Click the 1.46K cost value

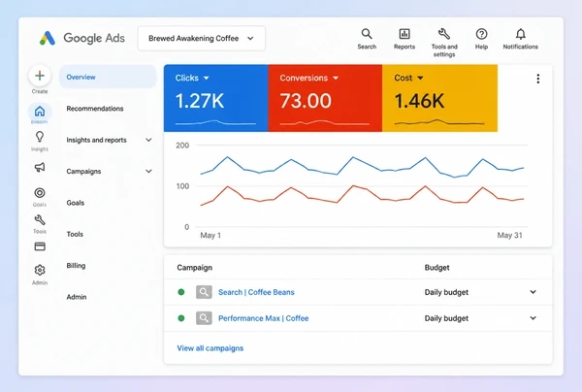419,101
